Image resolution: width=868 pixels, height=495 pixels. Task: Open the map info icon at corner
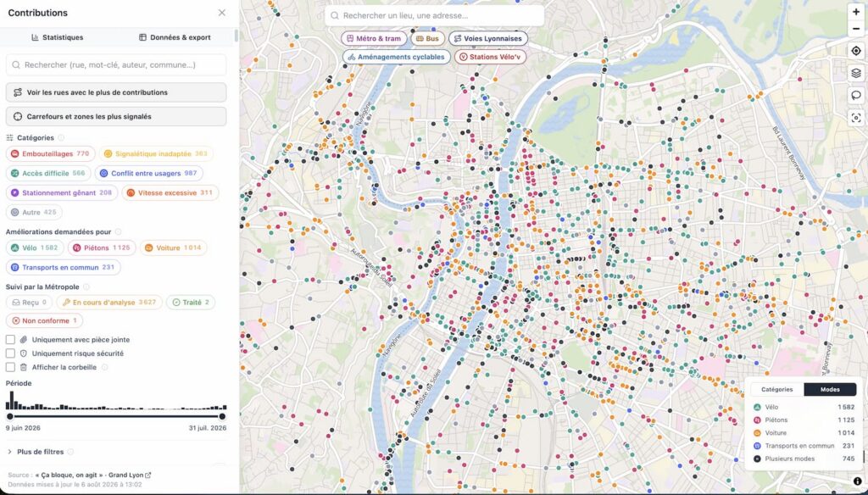pyautogui.click(x=857, y=481)
